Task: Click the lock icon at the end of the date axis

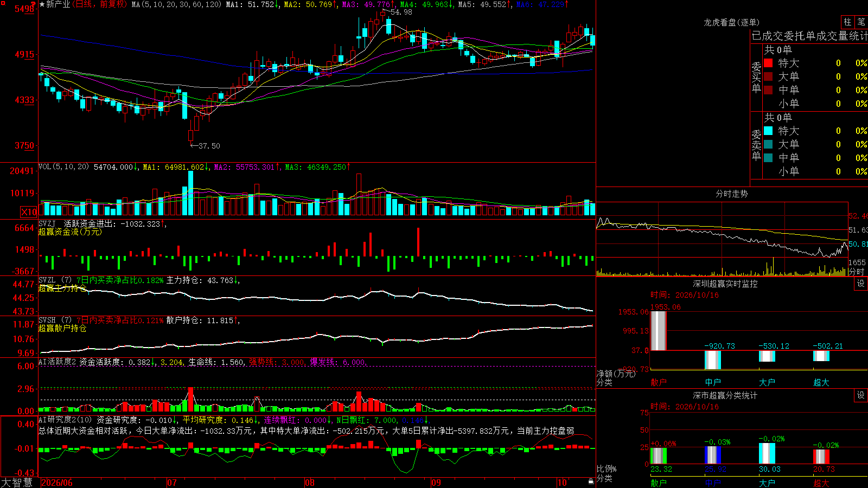Action: [x=591, y=481]
